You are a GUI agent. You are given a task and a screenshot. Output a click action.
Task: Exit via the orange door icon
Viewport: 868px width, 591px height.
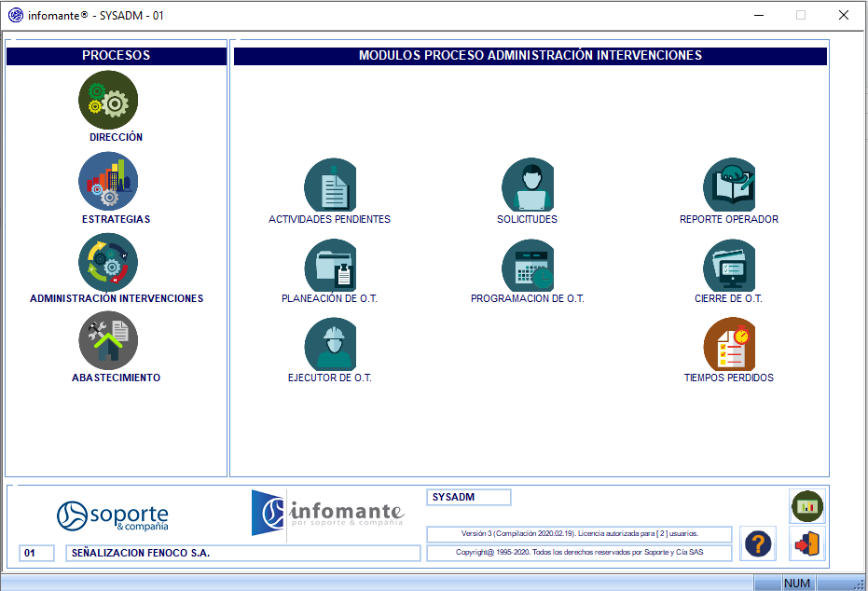pyautogui.click(x=806, y=543)
